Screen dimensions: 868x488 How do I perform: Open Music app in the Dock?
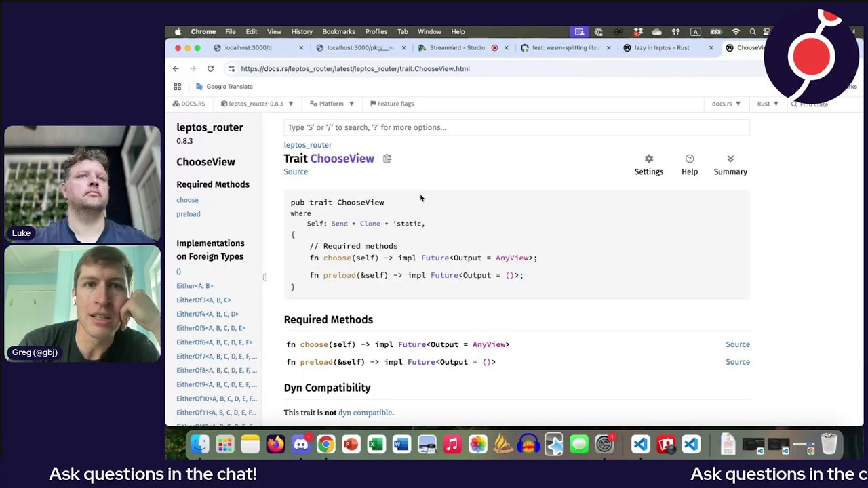click(x=452, y=445)
